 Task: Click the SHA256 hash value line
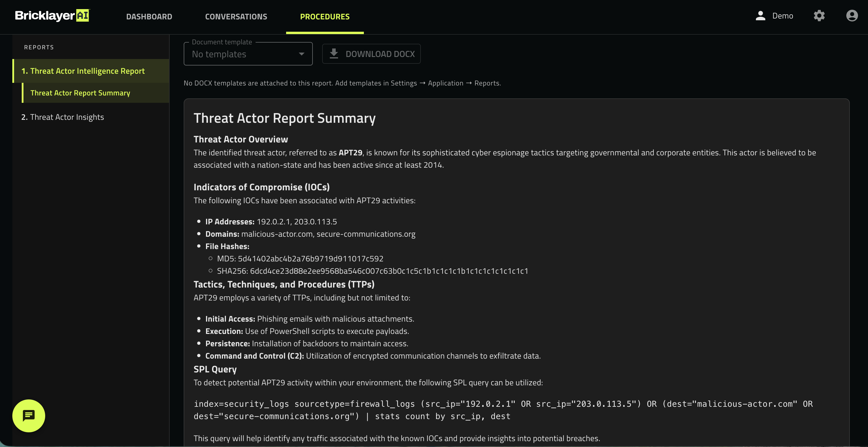372,271
